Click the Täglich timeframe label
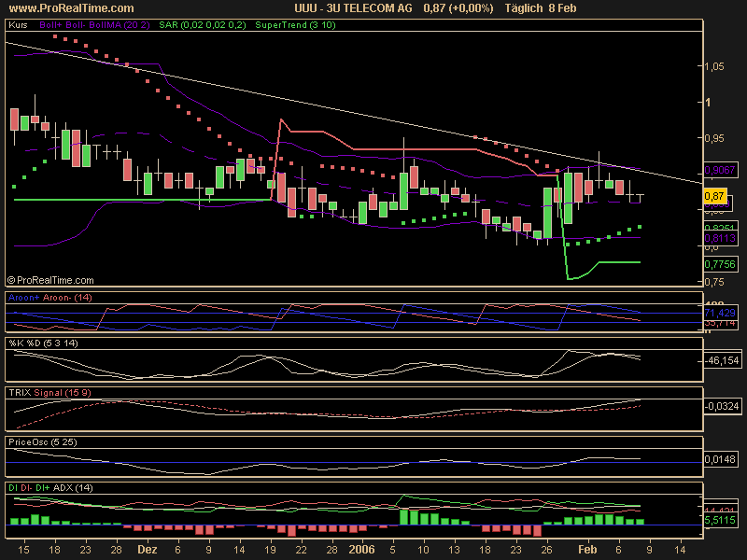Viewport: 747px width, 560px height. [524, 8]
